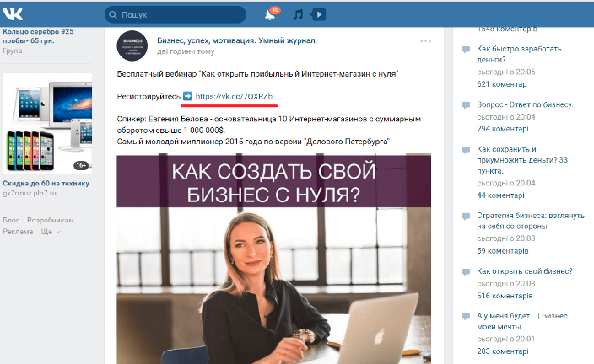Open the post's three-dot options menu

click(425, 40)
